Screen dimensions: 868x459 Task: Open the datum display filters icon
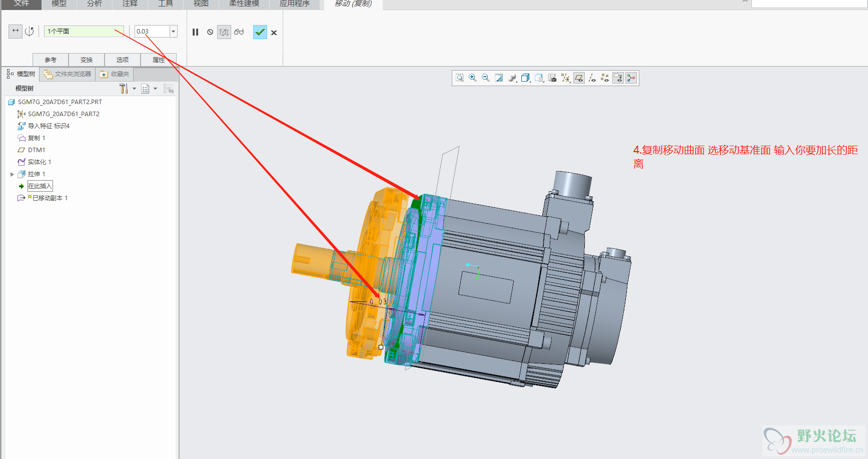(566, 78)
